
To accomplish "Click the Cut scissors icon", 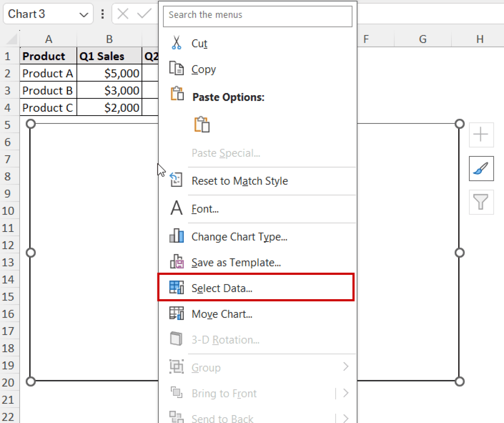I will click(x=176, y=43).
